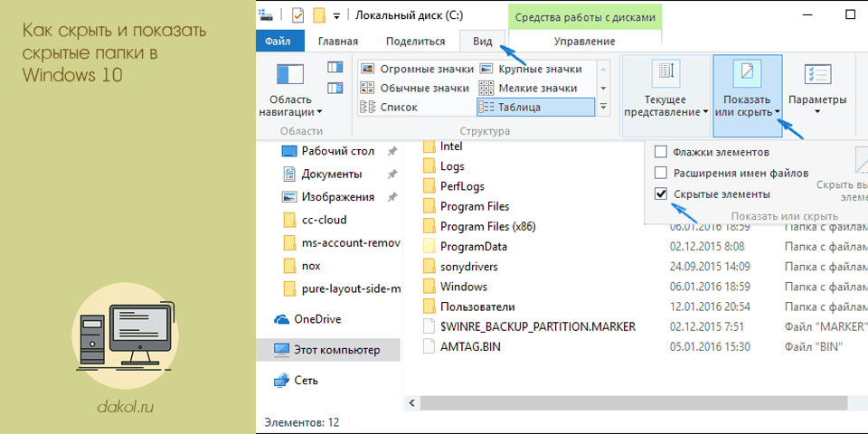This screenshot has width=868, height=434.
Task: Select the Таблица layout
Action: coord(535,108)
